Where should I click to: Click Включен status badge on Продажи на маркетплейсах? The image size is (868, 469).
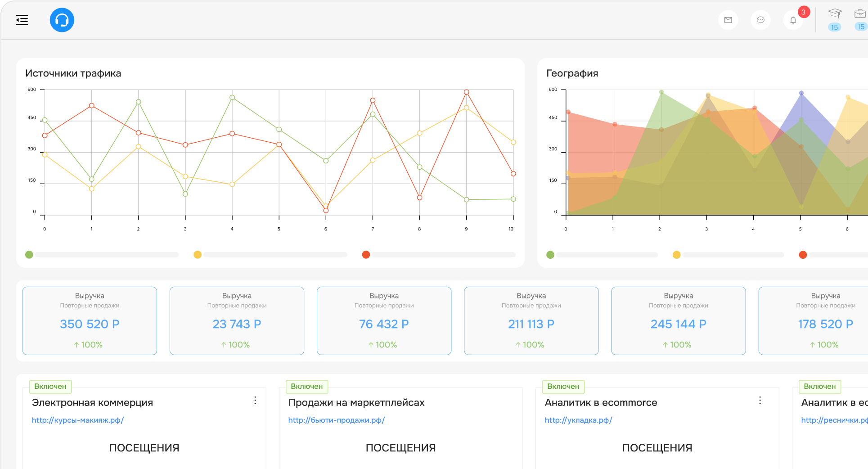pos(307,387)
